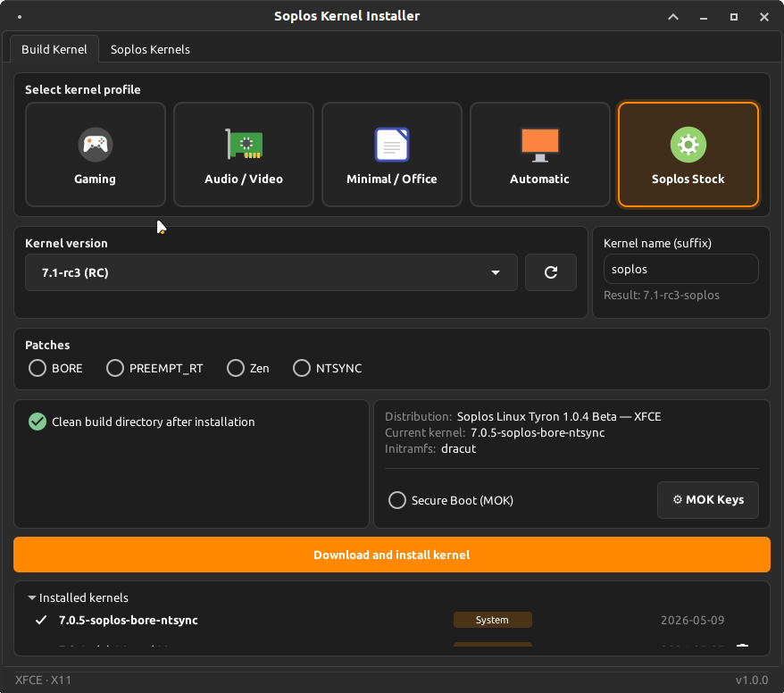Enable the NTSYNC patch
Image resolution: width=784 pixels, height=693 pixels.
pos(327,368)
